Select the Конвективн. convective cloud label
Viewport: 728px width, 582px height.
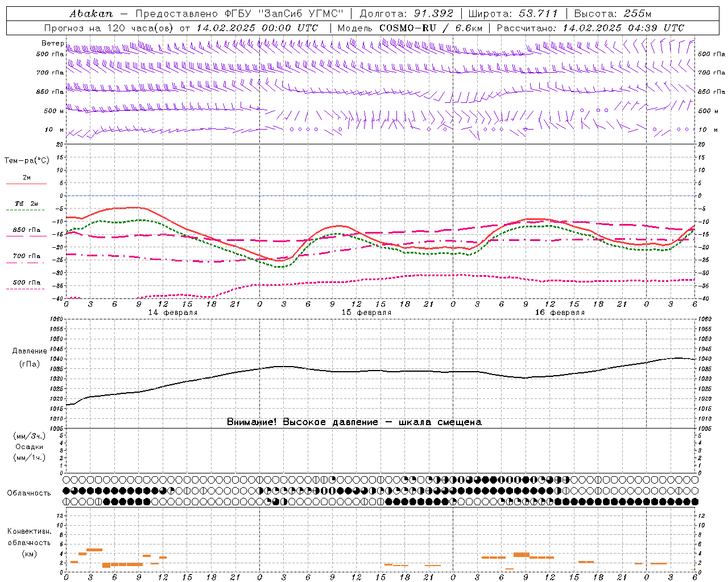click(x=29, y=531)
